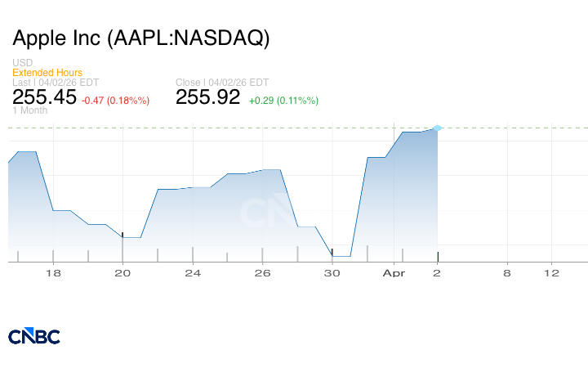Click the green dashed price line
The height and width of the screenshot is (368, 588).
506,128
